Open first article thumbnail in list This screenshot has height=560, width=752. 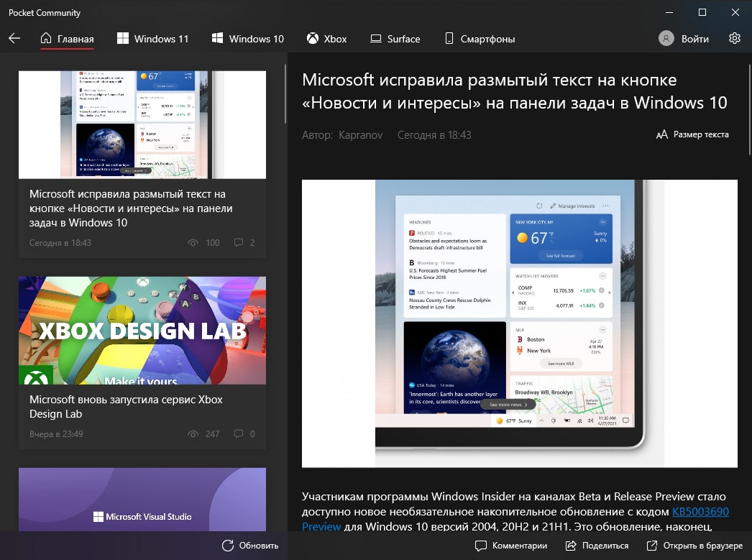click(142, 124)
